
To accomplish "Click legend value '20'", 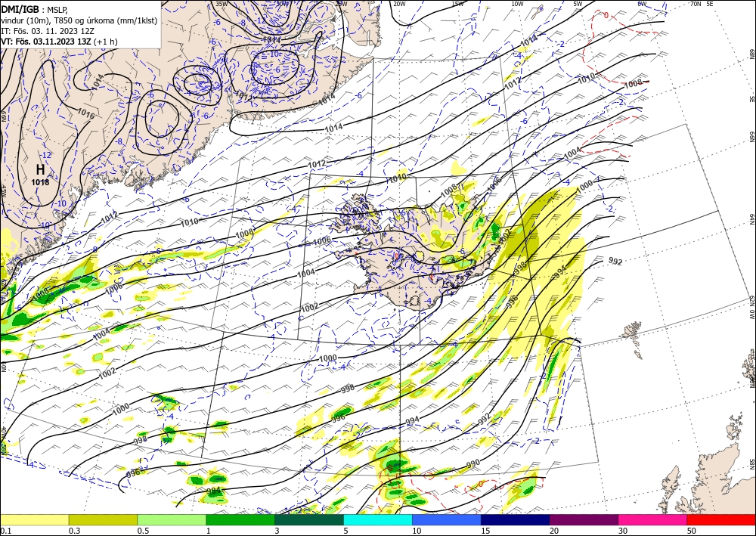I will (554, 531).
